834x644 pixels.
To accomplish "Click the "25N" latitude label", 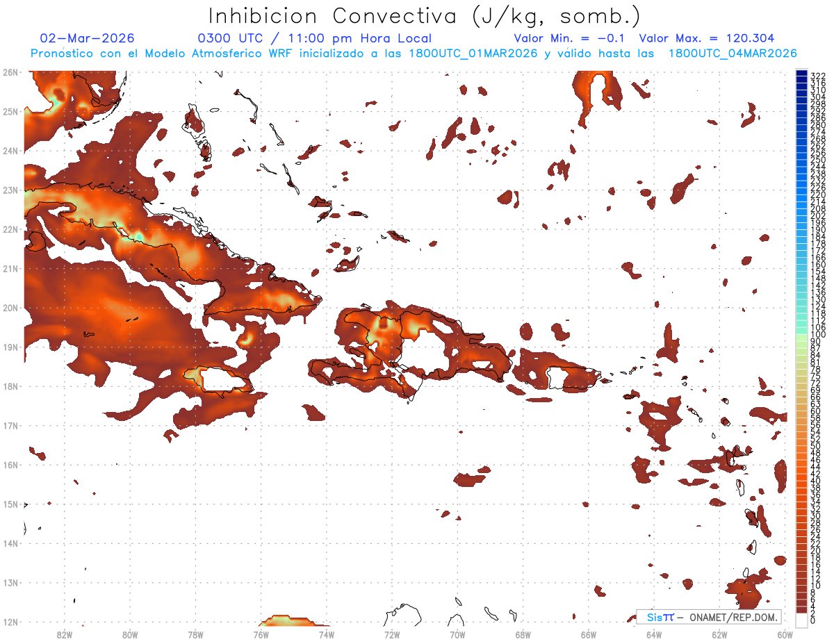I will (x=10, y=112).
